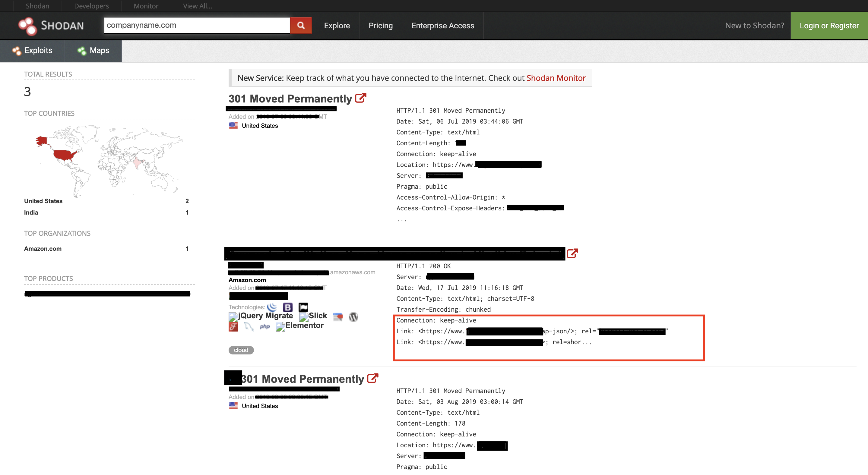This screenshot has width=868, height=475.
Task: Click the cloud tag
Action: pos(241,350)
